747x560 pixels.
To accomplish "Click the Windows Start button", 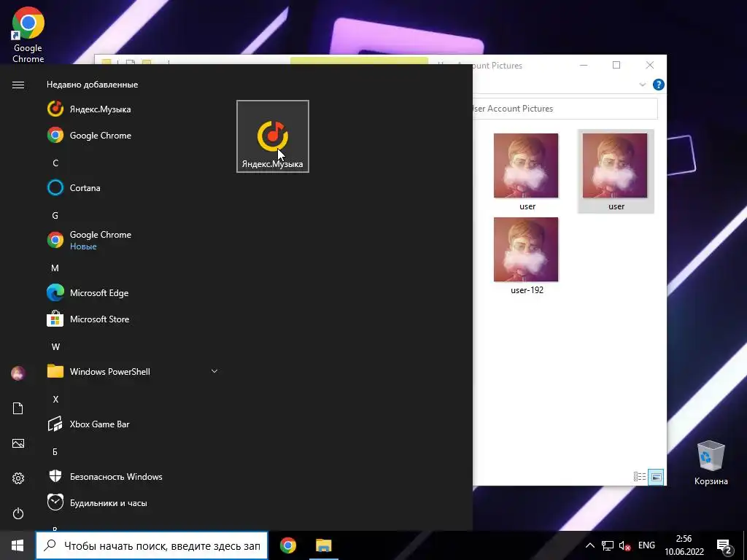I will click(x=18, y=545).
